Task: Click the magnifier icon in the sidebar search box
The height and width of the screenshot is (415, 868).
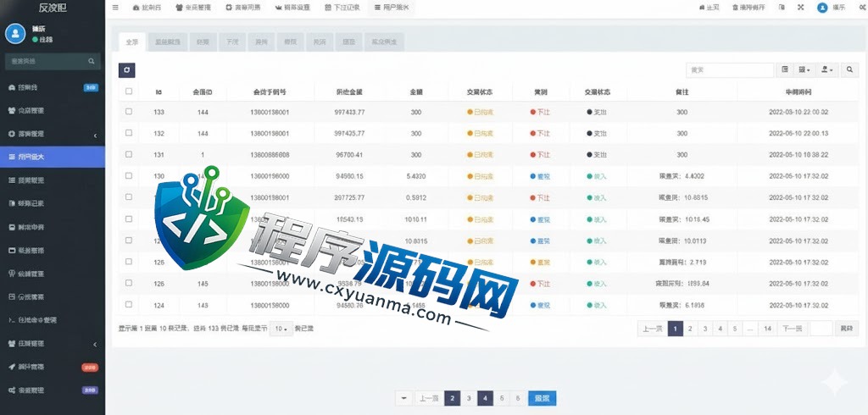Action: [92, 62]
